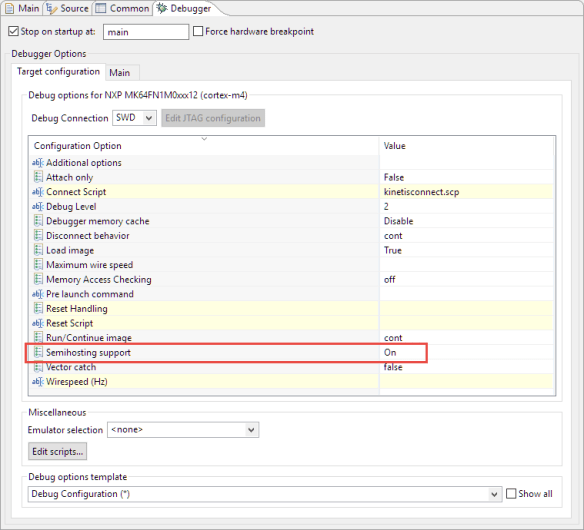Image resolution: width=584 pixels, height=530 pixels.
Task: Click the Wirespeed (Hz) text icon
Action: (x=38, y=382)
